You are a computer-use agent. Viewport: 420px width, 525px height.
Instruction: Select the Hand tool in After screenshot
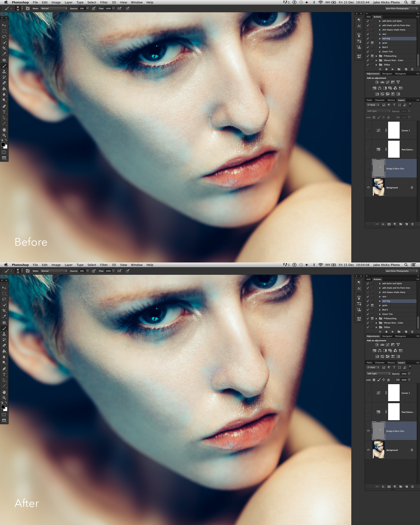[4, 392]
